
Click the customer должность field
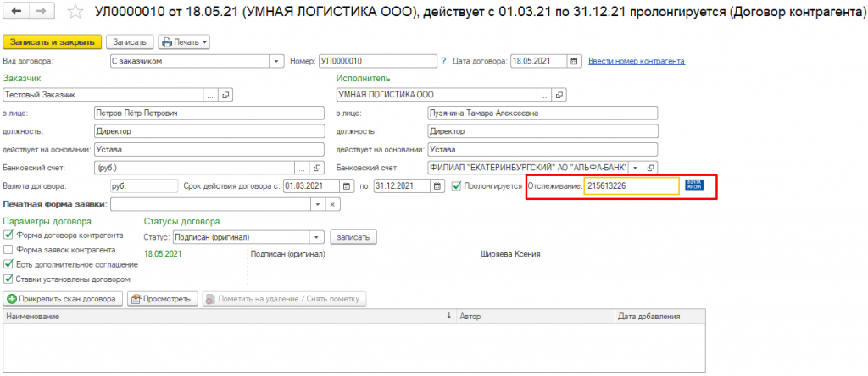click(209, 131)
